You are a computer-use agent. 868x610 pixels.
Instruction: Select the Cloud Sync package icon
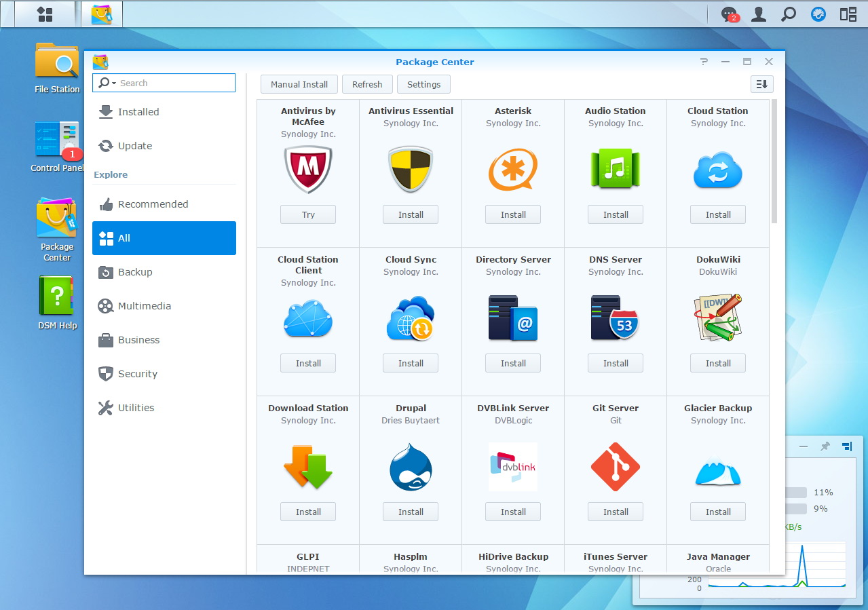click(x=411, y=318)
